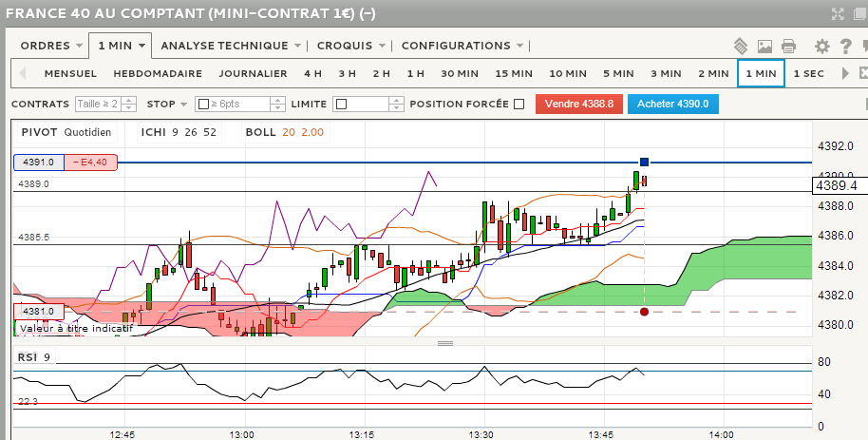Switch to 3 H timeframe

(347, 74)
